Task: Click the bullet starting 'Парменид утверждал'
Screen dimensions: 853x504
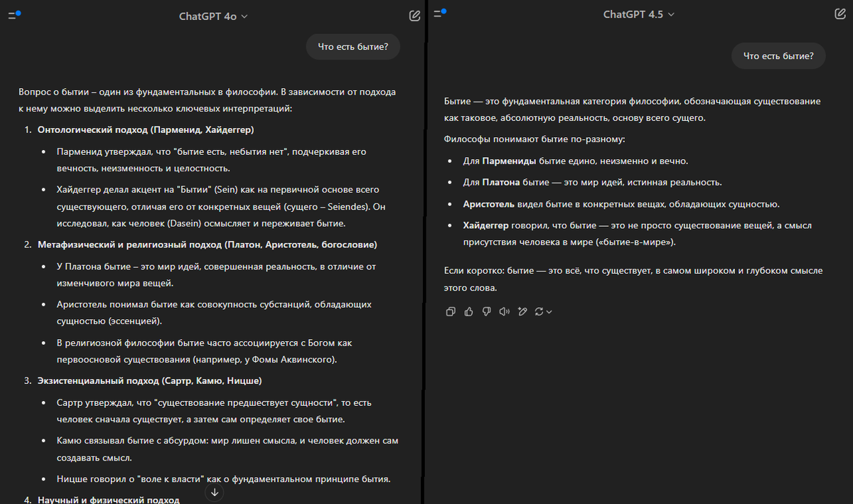Action: pos(211,159)
